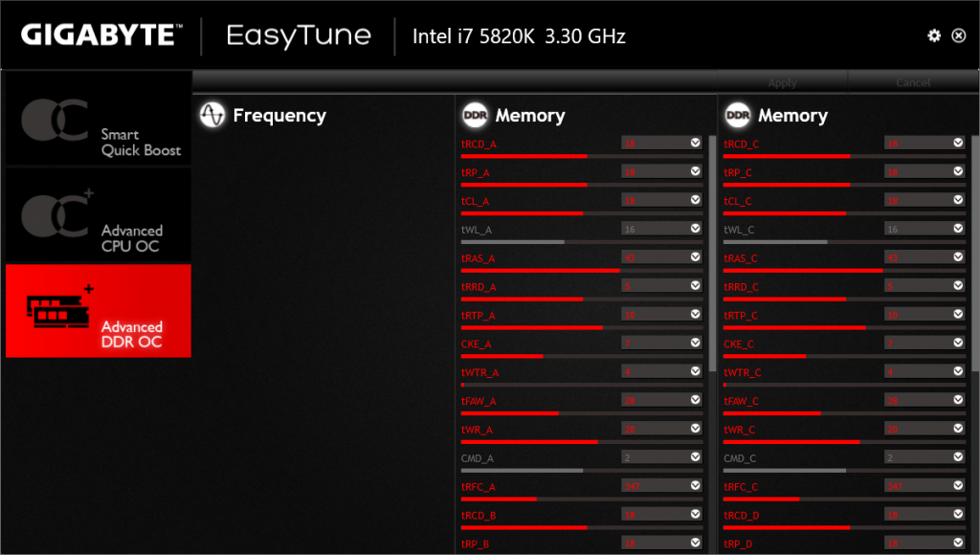The height and width of the screenshot is (555, 980).
Task: Open the tWL_C dropdown
Action: (x=958, y=229)
